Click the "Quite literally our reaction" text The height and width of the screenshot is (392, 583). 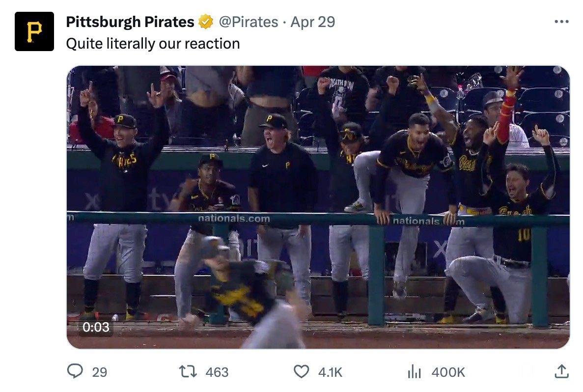(153, 44)
